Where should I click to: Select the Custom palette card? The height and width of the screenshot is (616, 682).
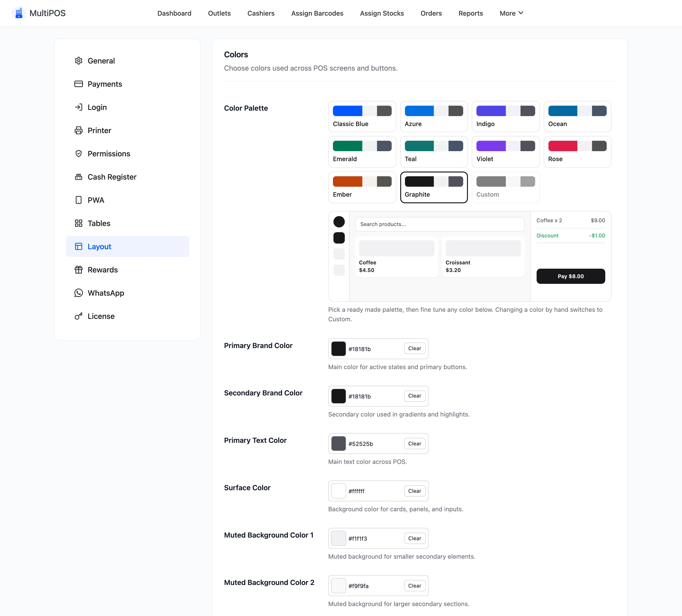click(x=505, y=187)
